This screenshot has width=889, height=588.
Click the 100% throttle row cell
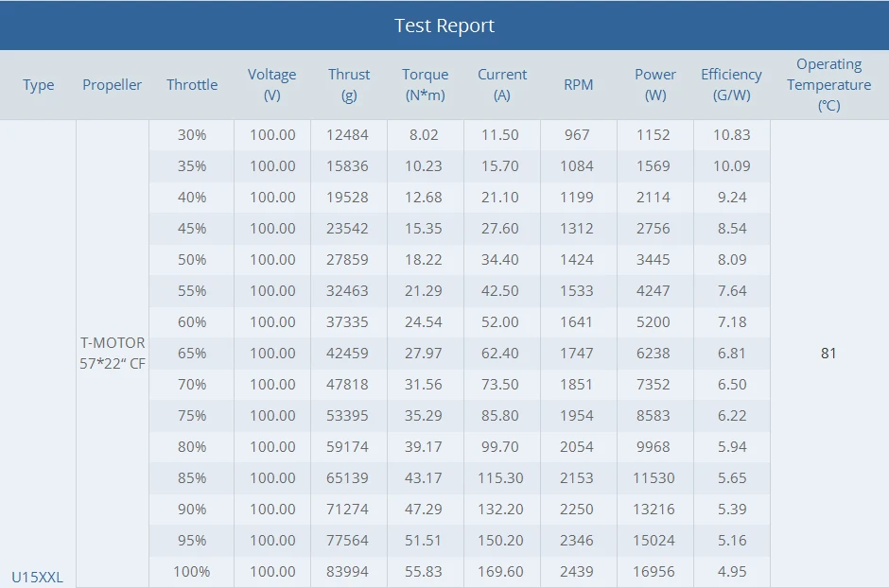(192, 572)
